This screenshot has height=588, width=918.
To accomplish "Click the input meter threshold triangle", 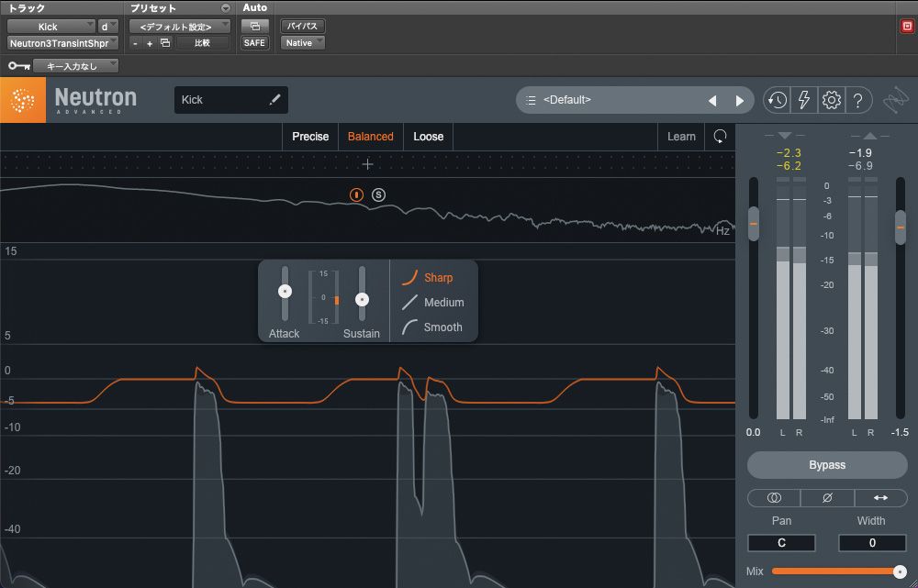I will pyautogui.click(x=785, y=136).
